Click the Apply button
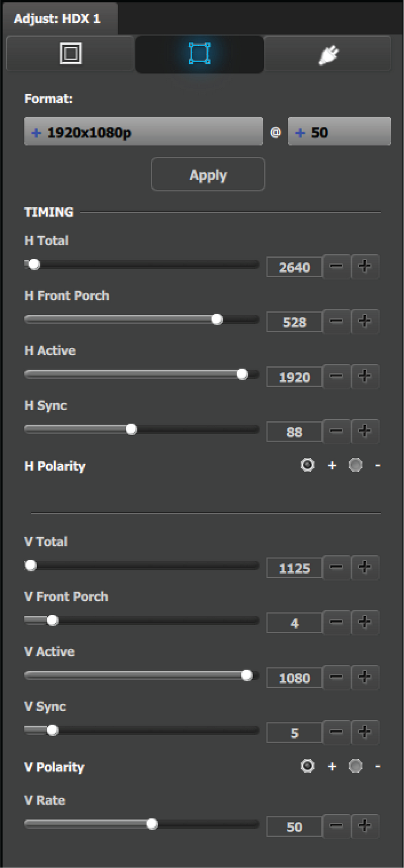Image resolution: width=404 pixels, height=868 pixels. click(x=208, y=175)
